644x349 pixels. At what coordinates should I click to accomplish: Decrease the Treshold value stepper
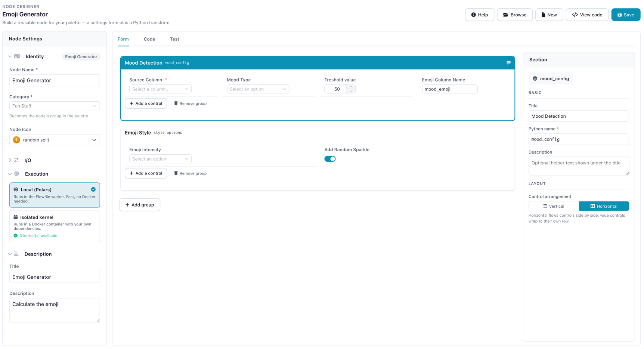(x=351, y=91)
